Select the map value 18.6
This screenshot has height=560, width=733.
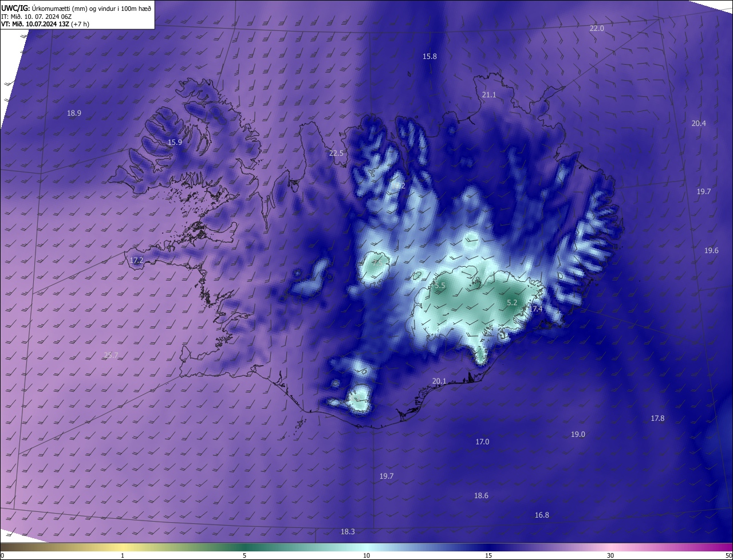coord(481,495)
